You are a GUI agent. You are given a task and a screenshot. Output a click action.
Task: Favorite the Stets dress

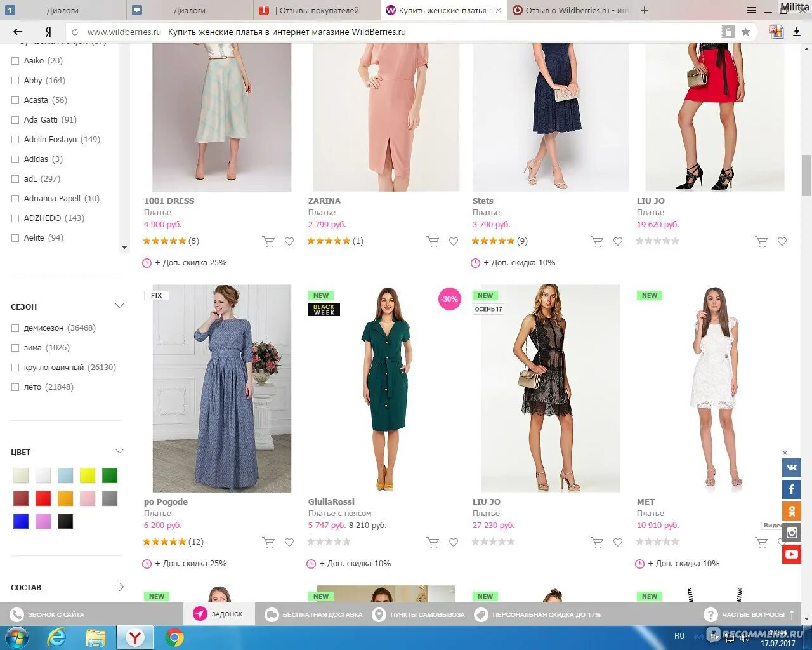point(618,241)
